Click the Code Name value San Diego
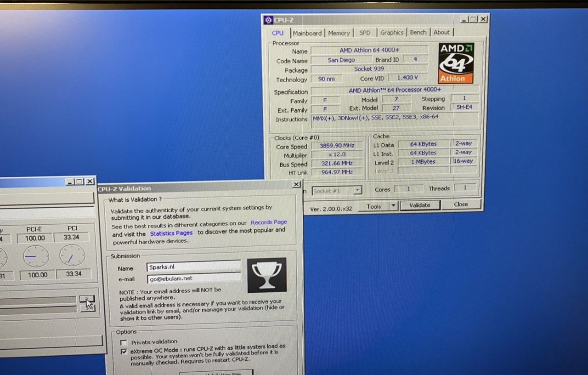588x375 pixels. click(x=341, y=60)
